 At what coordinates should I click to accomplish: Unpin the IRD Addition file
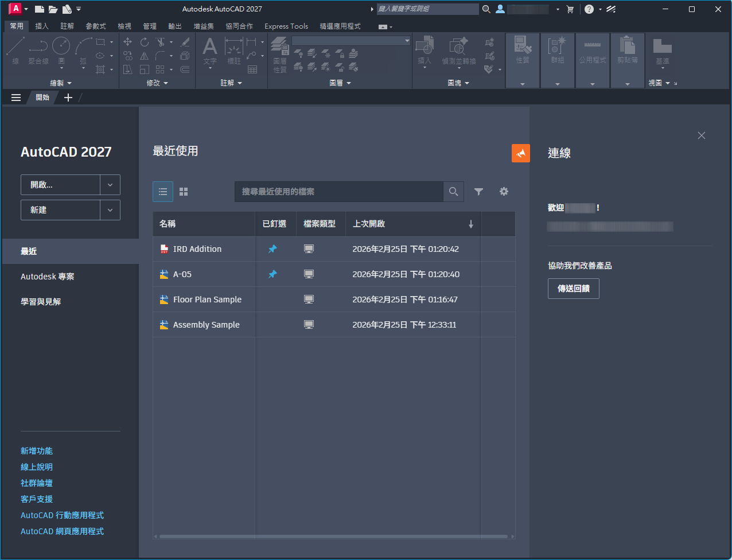click(272, 249)
